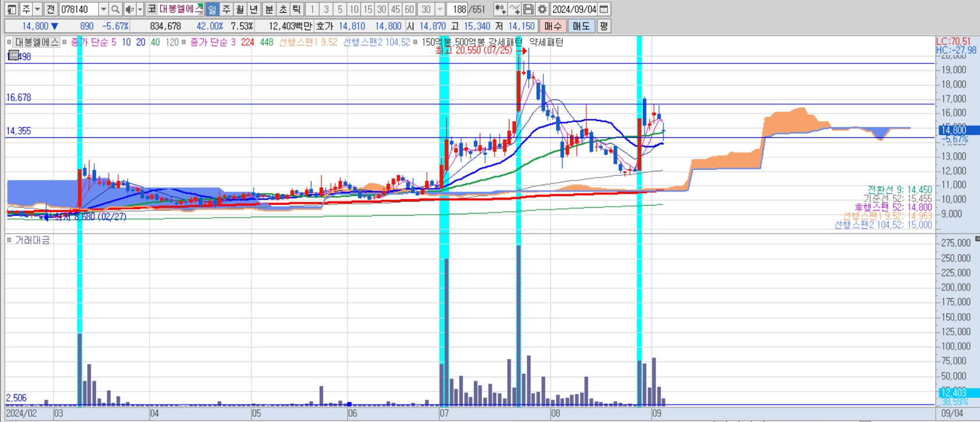980x422 pixels.
Task: Click the 후행스팬 52: 14,800 indicator value
Action: tap(893, 207)
